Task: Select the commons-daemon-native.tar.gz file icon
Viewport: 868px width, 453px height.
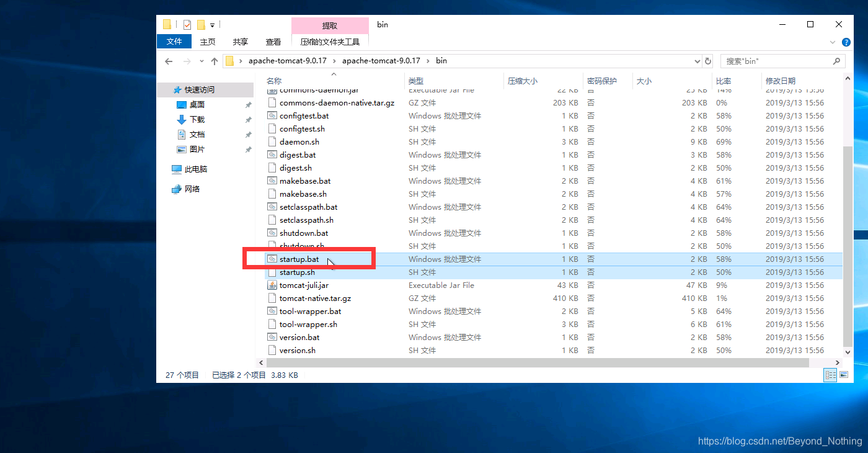Action: 272,103
